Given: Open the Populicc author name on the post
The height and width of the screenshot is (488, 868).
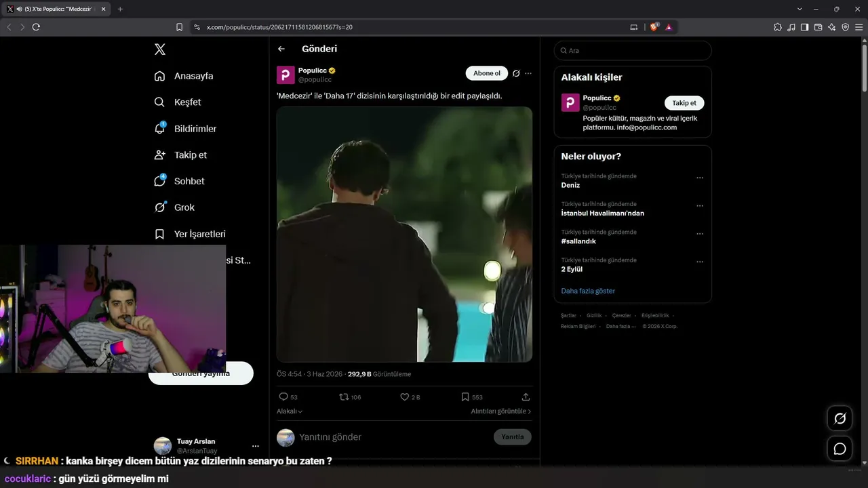Looking at the screenshot, I should [x=313, y=70].
